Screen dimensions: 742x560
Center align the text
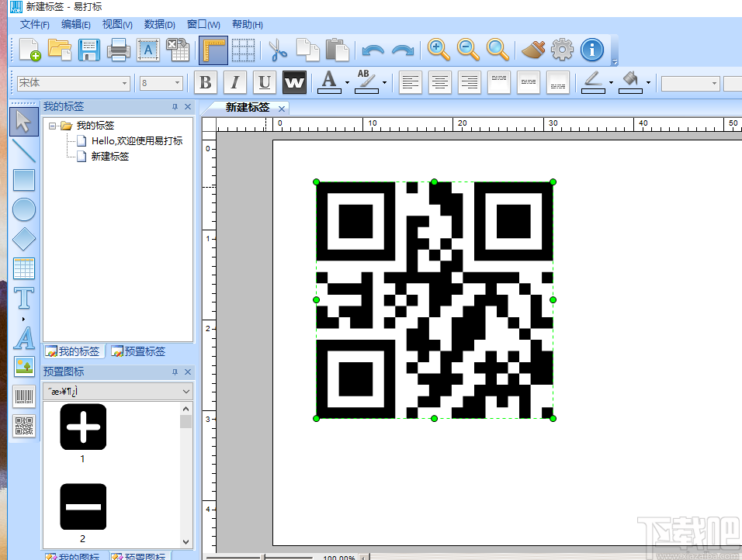coord(439,83)
